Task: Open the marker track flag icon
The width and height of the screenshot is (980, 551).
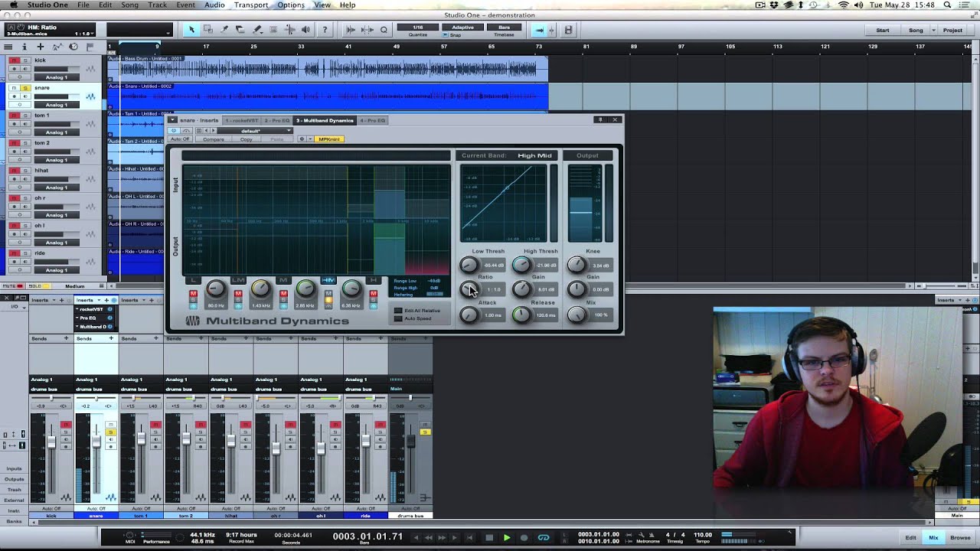Action: point(90,47)
